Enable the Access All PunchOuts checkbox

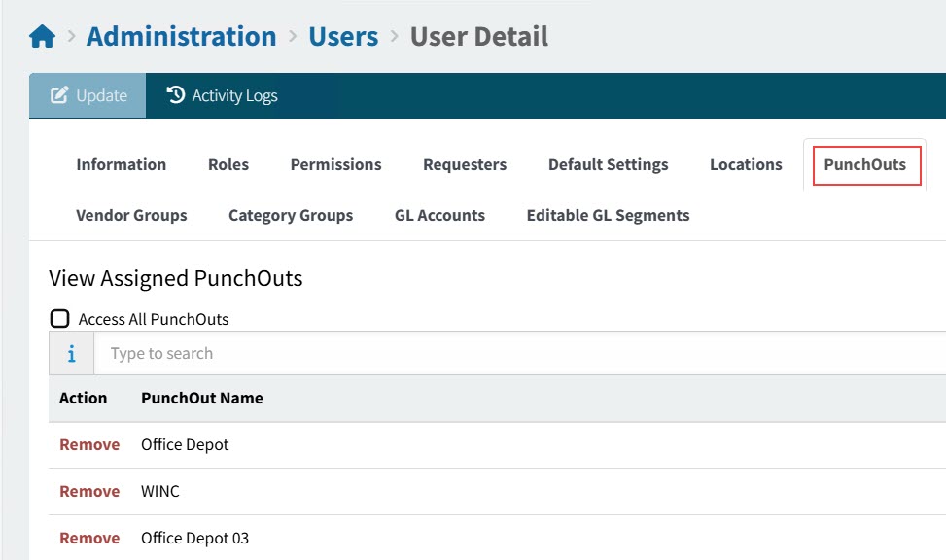click(x=59, y=318)
